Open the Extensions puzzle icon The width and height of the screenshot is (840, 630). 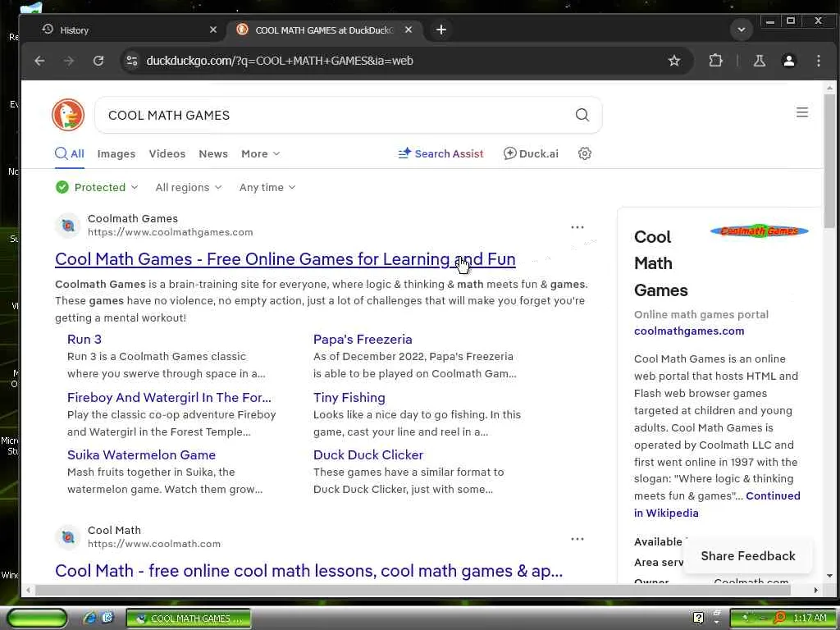coord(715,61)
